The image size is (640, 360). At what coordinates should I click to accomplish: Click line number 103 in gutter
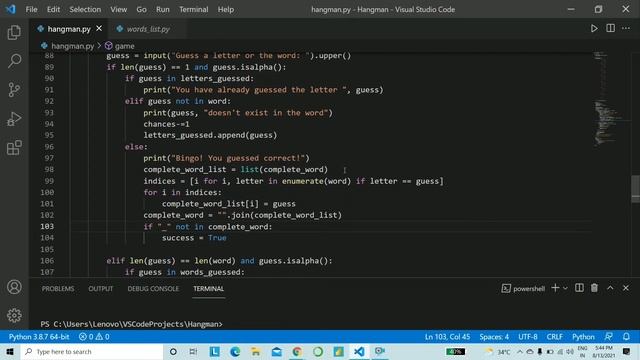click(47, 226)
